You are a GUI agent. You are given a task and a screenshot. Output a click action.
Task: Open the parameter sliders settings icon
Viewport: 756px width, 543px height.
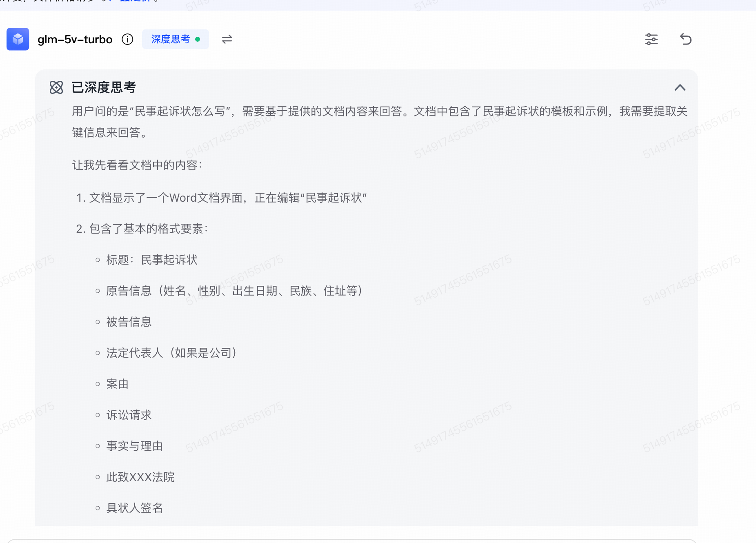point(651,39)
